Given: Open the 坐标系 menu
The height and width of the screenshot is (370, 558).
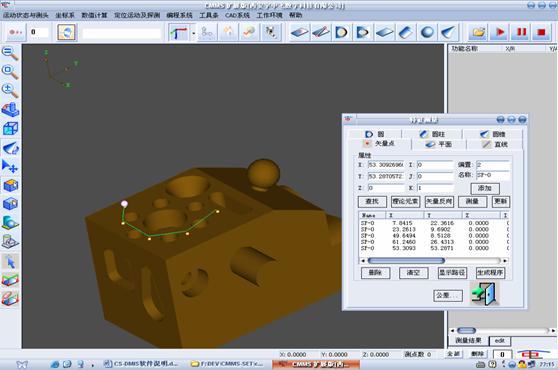Looking at the screenshot, I should 65,15.
